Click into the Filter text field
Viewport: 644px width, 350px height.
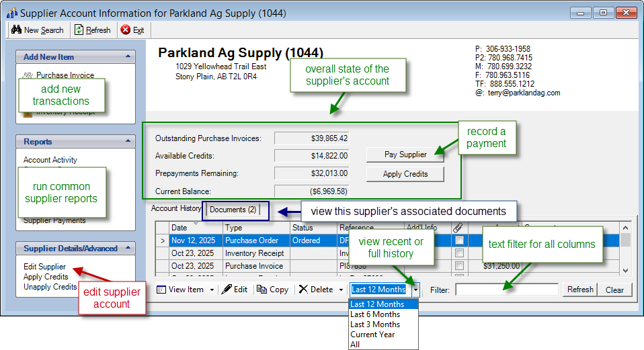pyautogui.click(x=507, y=290)
